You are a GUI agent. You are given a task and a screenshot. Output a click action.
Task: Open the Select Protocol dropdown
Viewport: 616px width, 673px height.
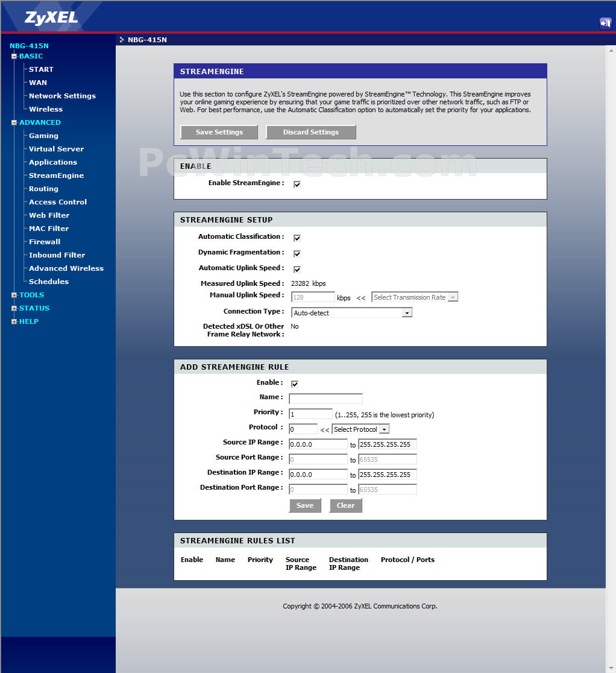pyautogui.click(x=360, y=429)
